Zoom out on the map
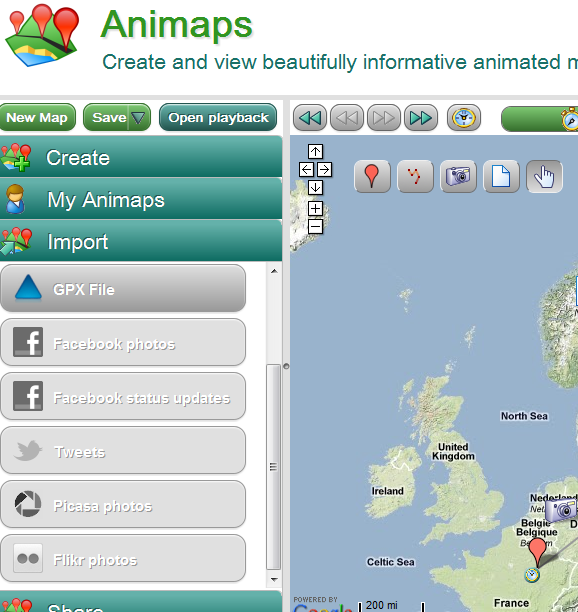 pyautogui.click(x=315, y=227)
